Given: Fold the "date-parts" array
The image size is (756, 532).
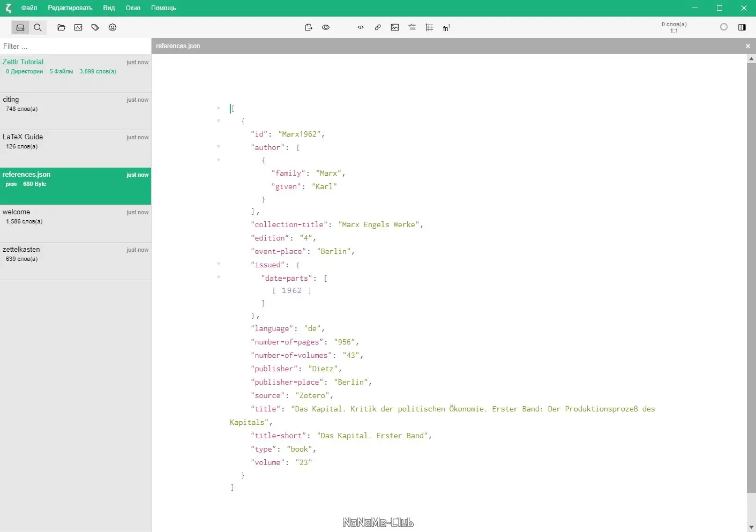Looking at the screenshot, I should 219,278.
